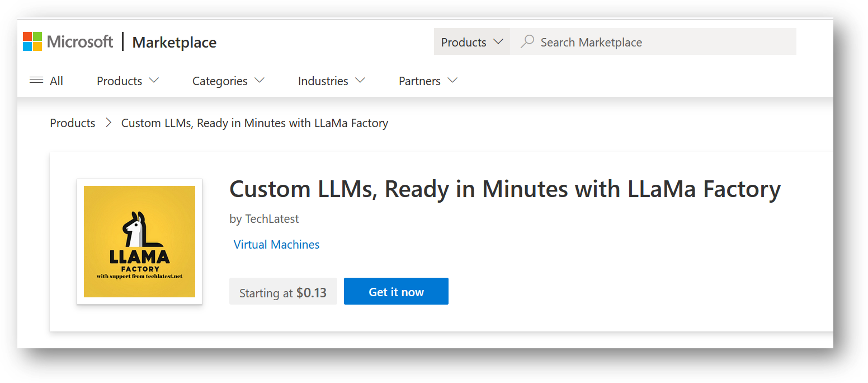This screenshot has height=383, width=868.
Task: Click the LLAMA Factory product logo image
Action: coord(139,241)
